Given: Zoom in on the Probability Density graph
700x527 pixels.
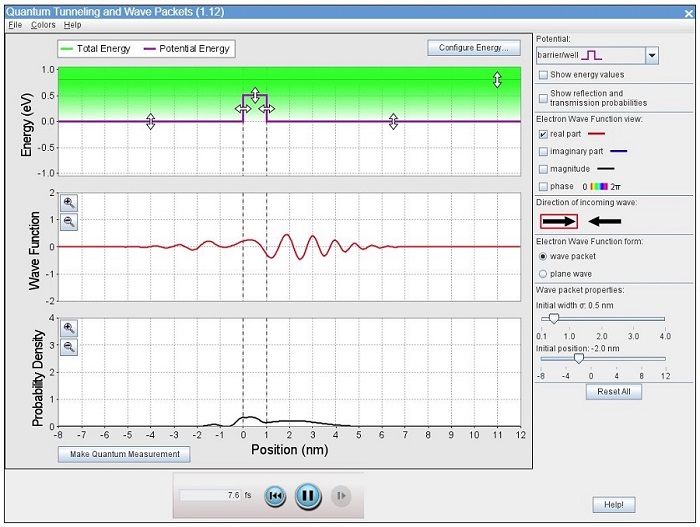Looking at the screenshot, I should point(69,328).
